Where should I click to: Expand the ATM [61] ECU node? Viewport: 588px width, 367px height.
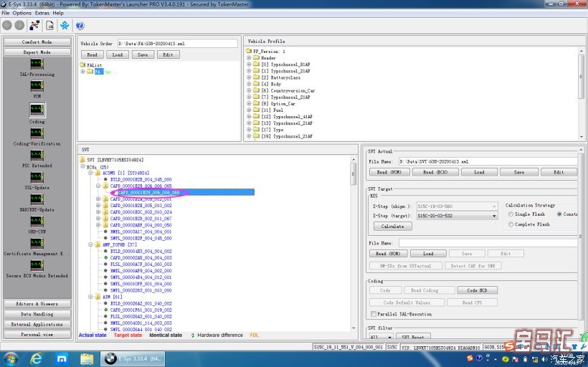point(90,297)
